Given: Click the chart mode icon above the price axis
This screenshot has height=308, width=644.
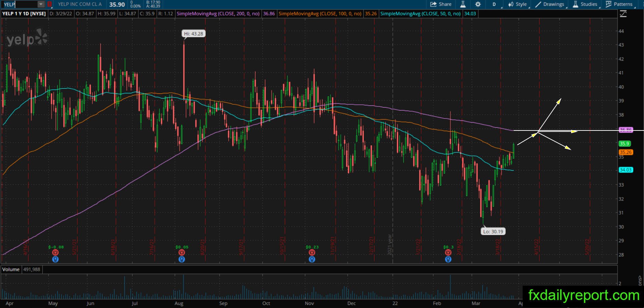Looking at the screenshot, I should [623, 14].
